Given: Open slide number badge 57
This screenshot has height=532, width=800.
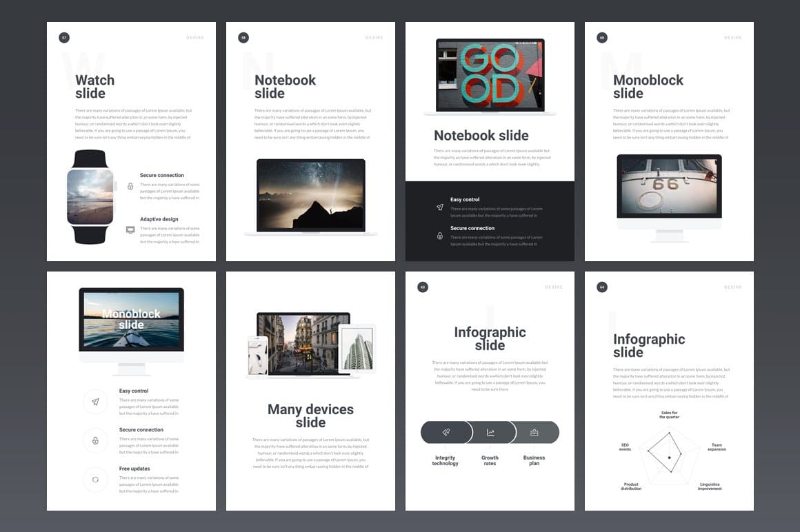Looking at the screenshot, I should coord(64,38).
